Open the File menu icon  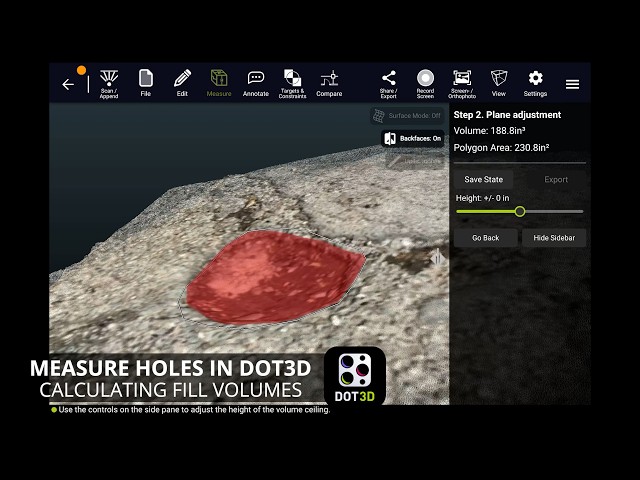tap(146, 83)
